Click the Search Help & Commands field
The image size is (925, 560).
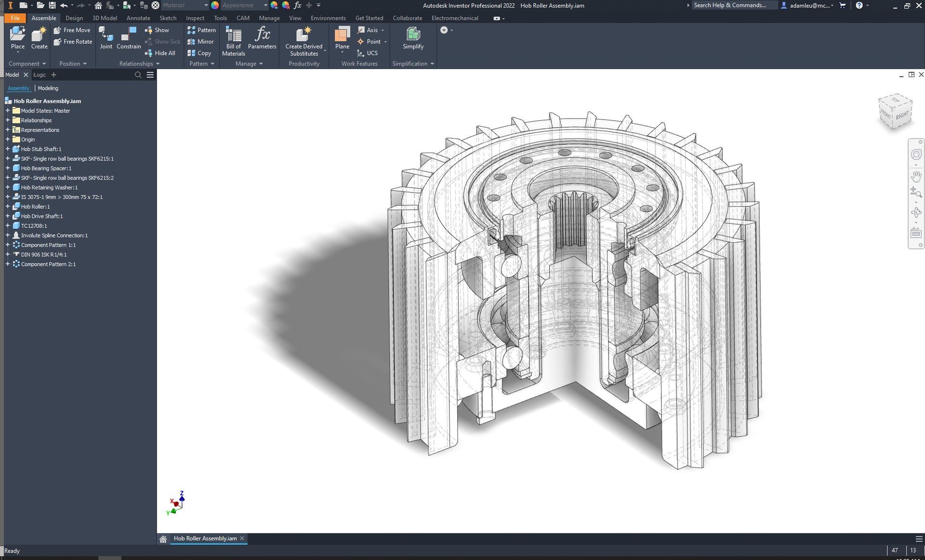point(733,5)
